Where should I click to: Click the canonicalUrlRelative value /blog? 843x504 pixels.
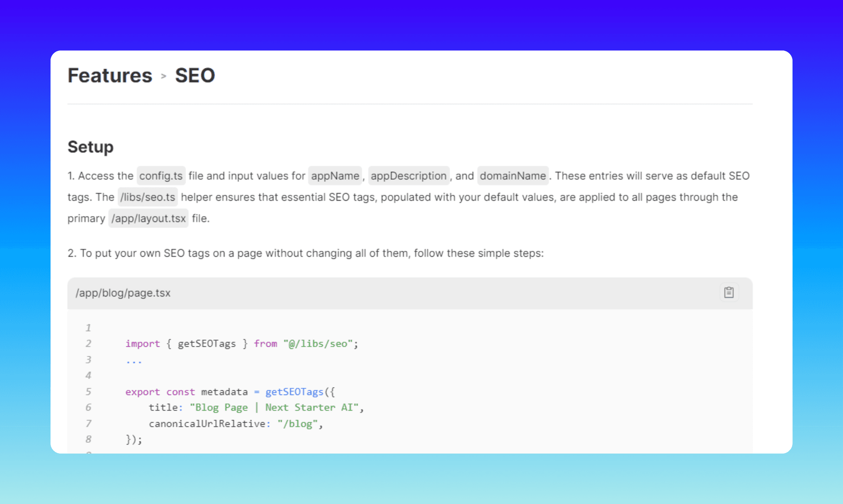[x=298, y=423]
